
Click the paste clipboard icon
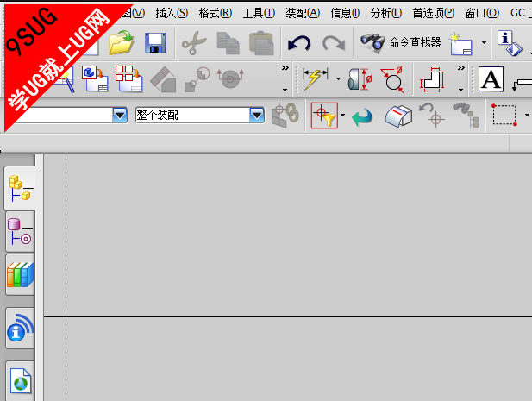[x=261, y=43]
